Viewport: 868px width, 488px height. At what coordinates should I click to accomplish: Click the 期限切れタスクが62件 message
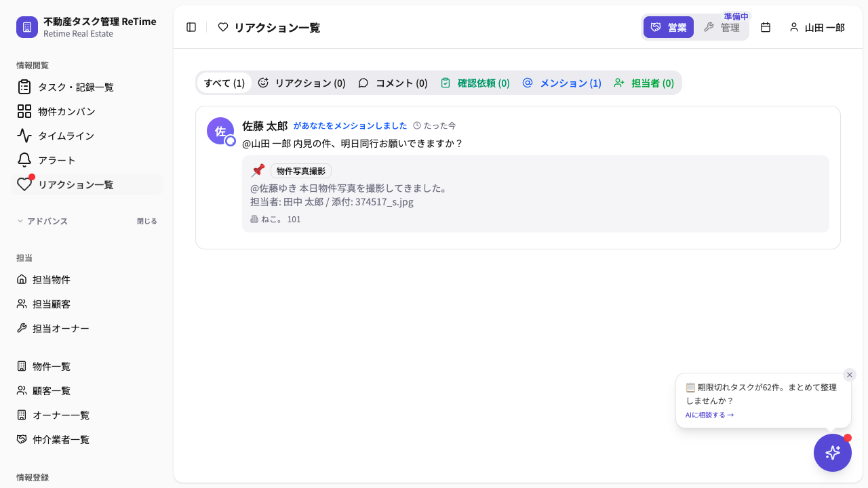(x=761, y=394)
